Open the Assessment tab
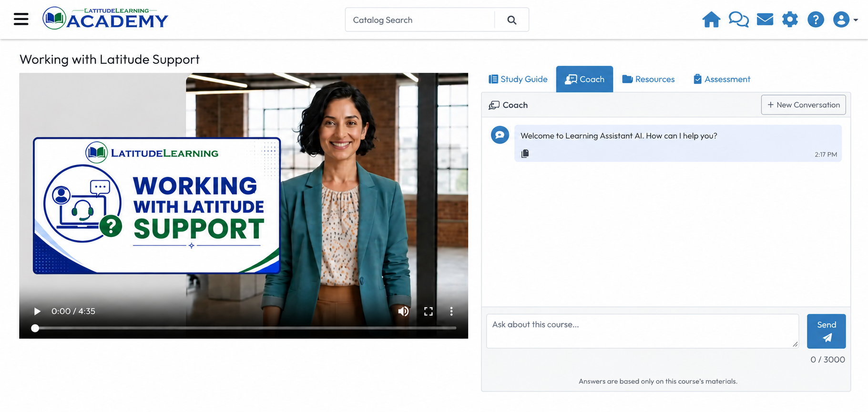 tap(722, 79)
